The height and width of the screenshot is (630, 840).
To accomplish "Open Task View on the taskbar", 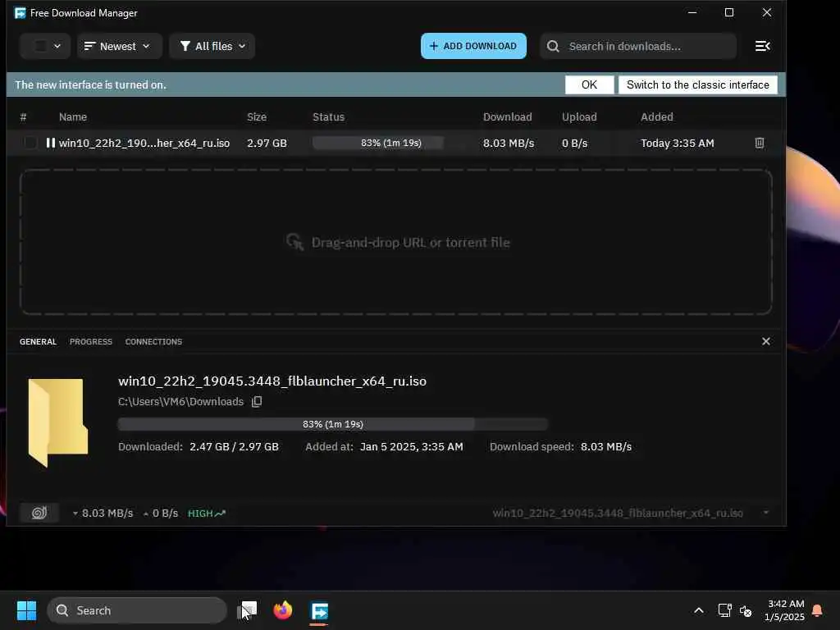I will point(248,610).
